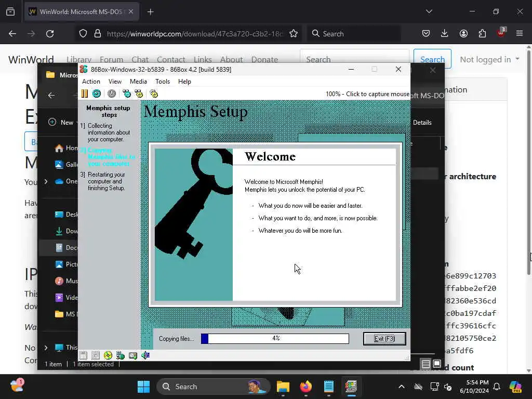Expand This PC node in File Explorer
The image size is (532, 399).
point(46,348)
